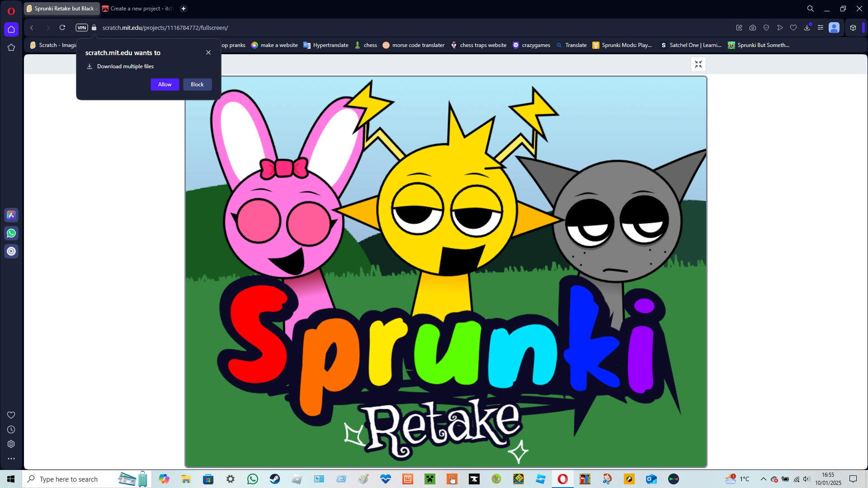
Task: Open the Sprunki But Something bookmark
Action: pyautogui.click(x=759, y=45)
